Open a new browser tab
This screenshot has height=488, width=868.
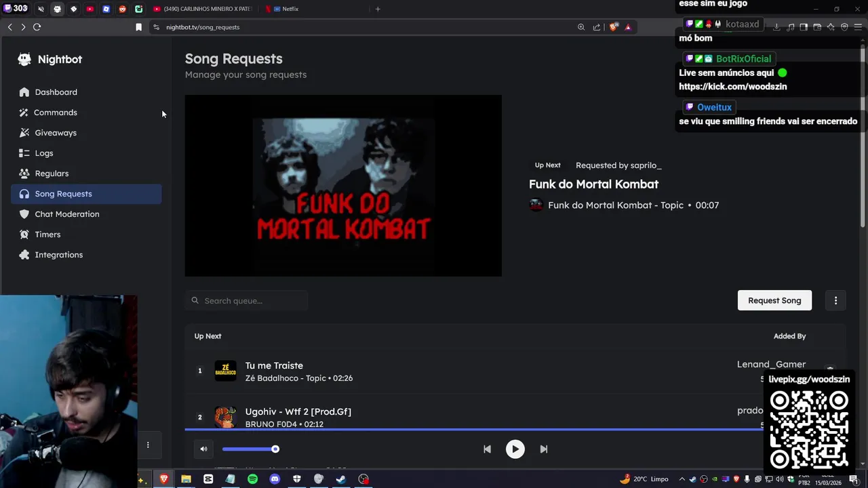pyautogui.click(x=378, y=9)
